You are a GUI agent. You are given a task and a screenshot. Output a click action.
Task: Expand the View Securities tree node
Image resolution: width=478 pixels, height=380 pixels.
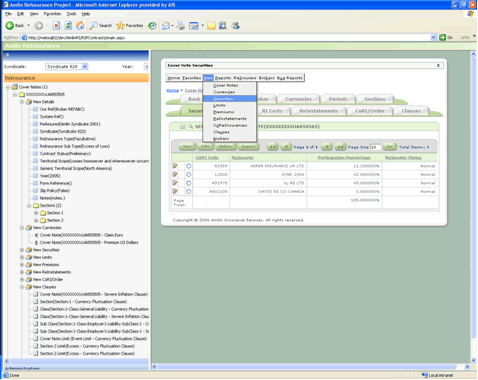point(22,250)
